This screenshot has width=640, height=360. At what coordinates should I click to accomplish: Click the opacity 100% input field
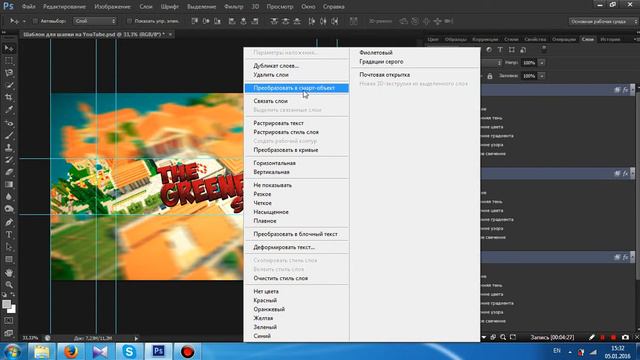pyautogui.click(x=529, y=63)
